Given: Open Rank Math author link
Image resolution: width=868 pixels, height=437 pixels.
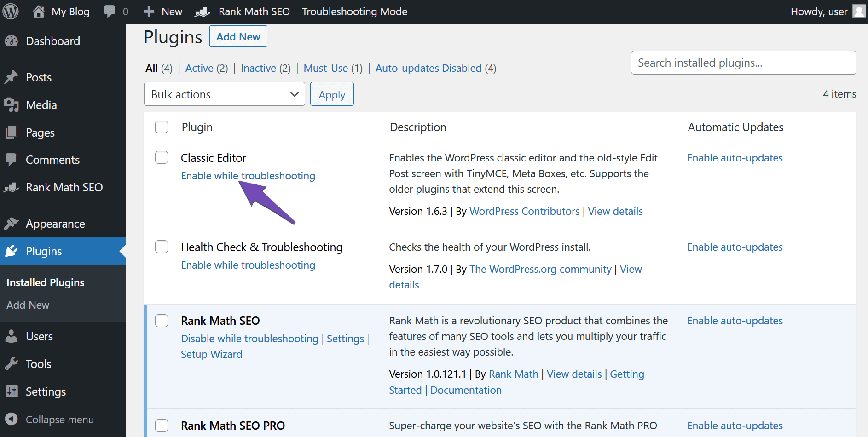Looking at the screenshot, I should 514,374.
